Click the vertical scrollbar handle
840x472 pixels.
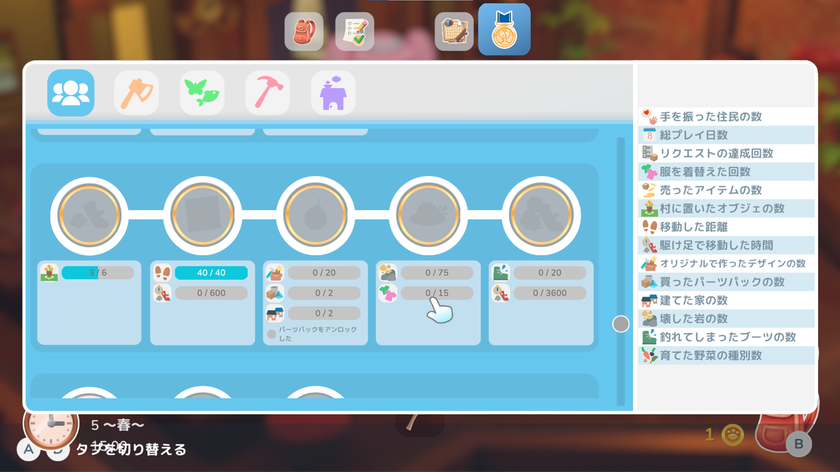(x=621, y=324)
